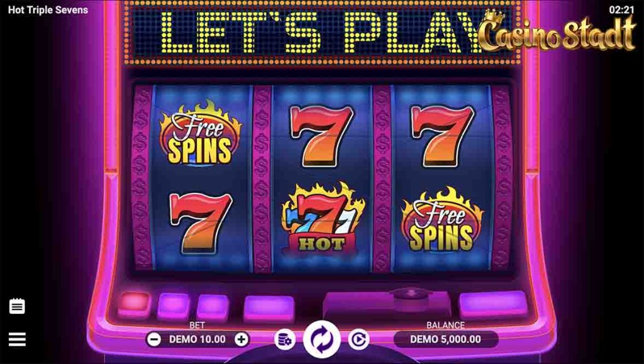Click the DEMO 10.00 bet amount field

pyautogui.click(x=197, y=339)
